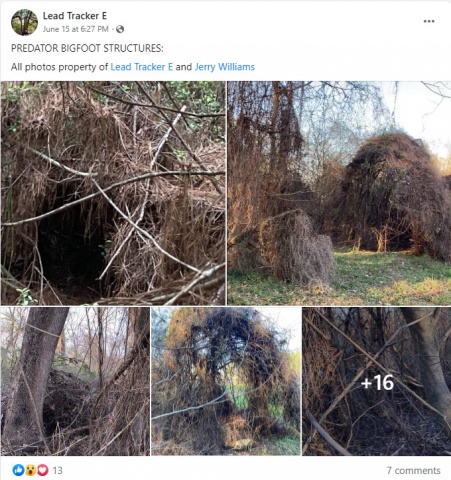
Task: Click Lead Tracker E profile picture
Action: (24, 22)
